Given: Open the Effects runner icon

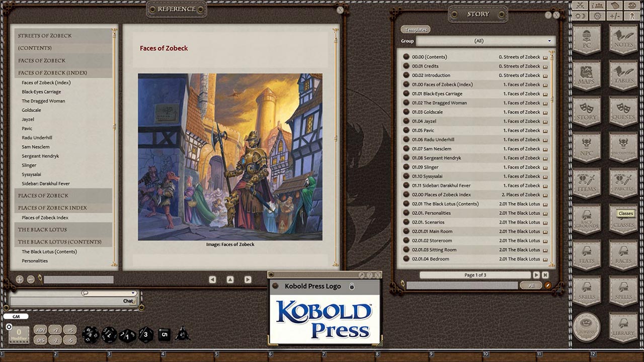Looking at the screenshot, I should point(631,16).
